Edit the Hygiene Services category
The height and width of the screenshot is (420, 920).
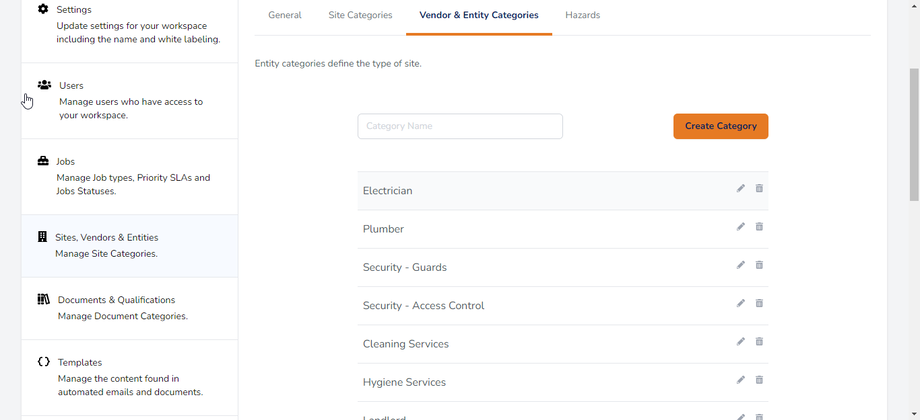click(x=741, y=380)
